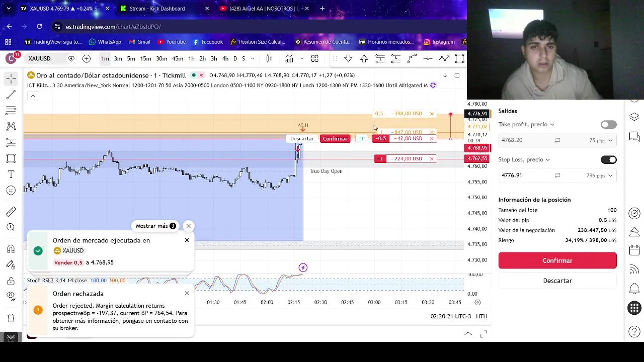
Task: Toggle the Take profit switch on
Action: click(608, 125)
